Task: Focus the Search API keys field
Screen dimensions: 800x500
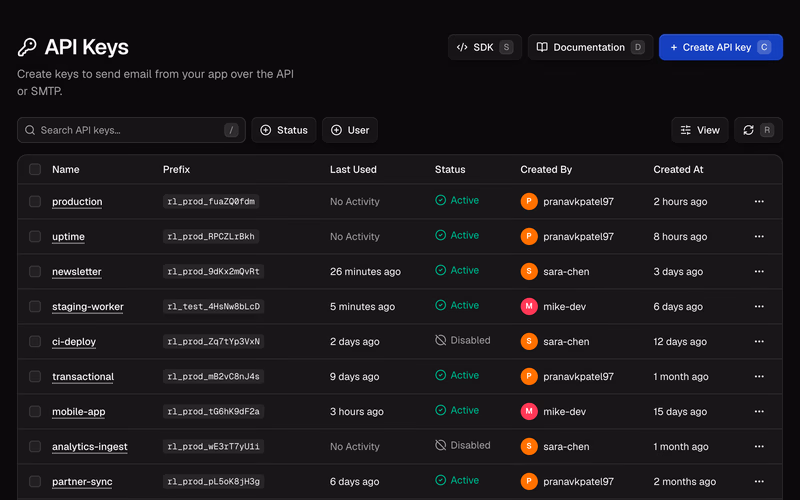Action: (131, 130)
